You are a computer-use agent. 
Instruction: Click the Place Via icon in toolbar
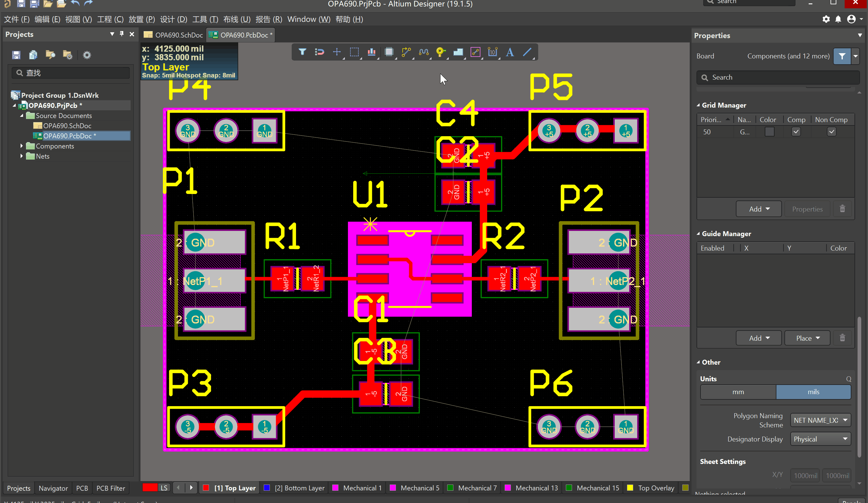(441, 52)
